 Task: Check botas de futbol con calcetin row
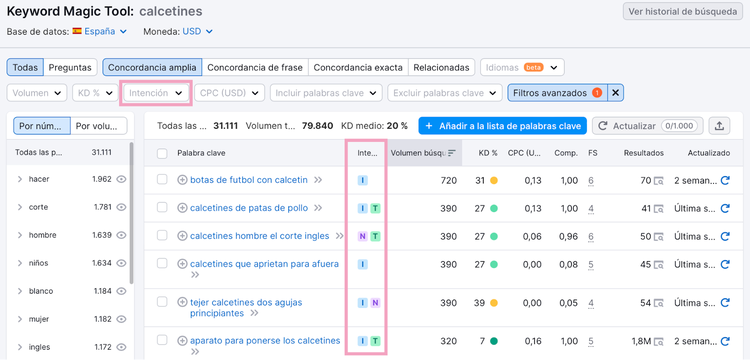pos(162,179)
